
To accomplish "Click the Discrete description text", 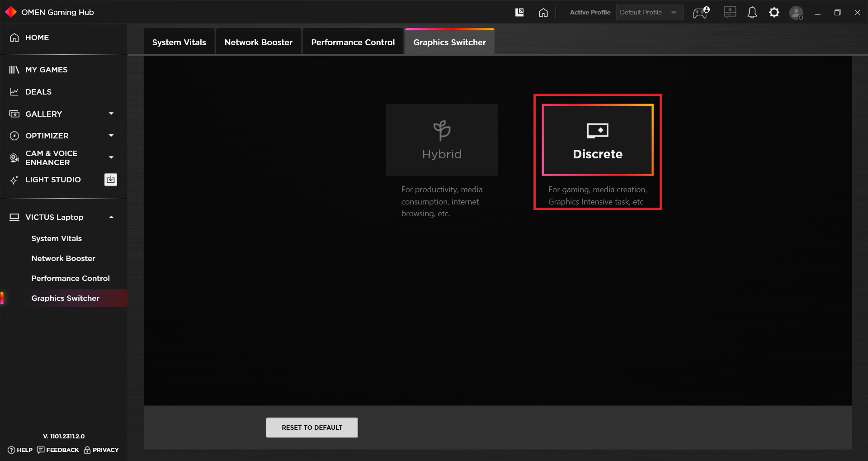I will (598, 195).
